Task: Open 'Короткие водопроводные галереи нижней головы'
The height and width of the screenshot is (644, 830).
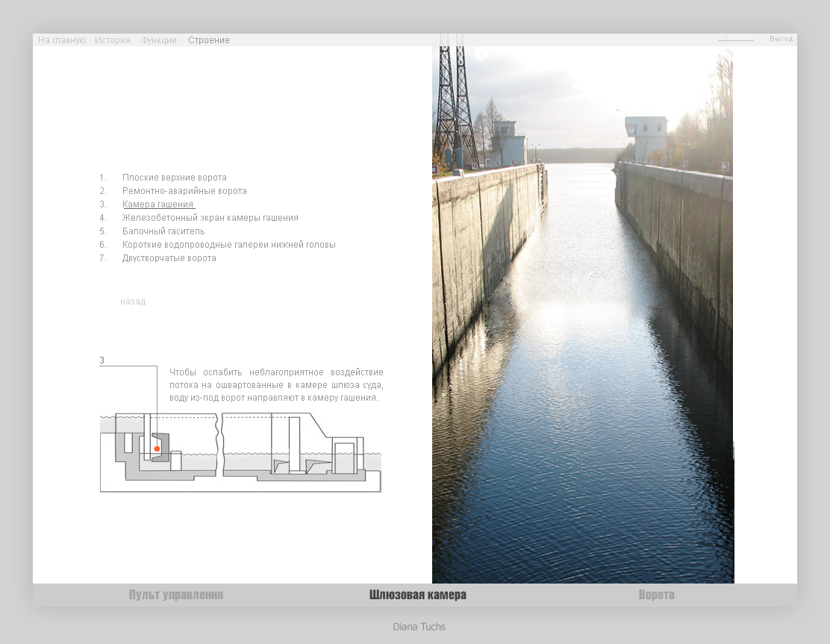Action: point(228,245)
